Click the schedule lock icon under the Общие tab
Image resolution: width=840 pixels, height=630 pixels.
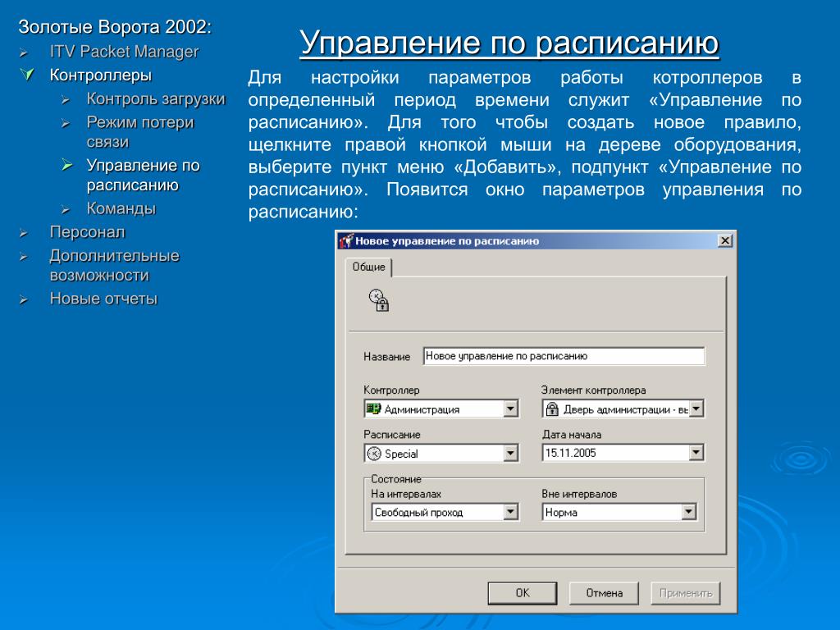tap(379, 300)
